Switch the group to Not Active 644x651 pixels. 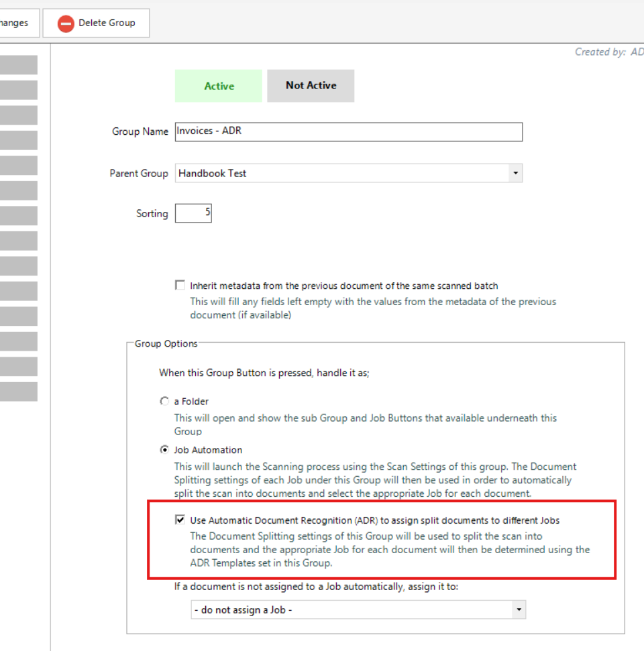point(311,86)
